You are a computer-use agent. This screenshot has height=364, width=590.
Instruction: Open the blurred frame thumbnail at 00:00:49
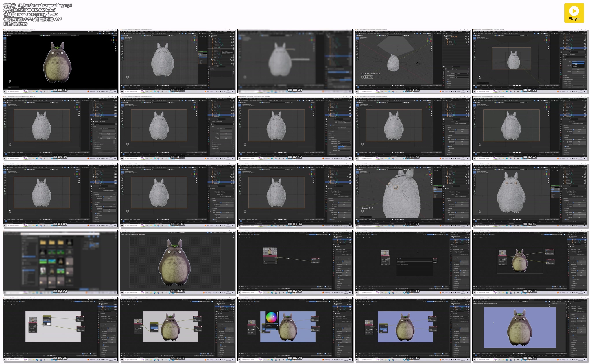click(295, 61)
